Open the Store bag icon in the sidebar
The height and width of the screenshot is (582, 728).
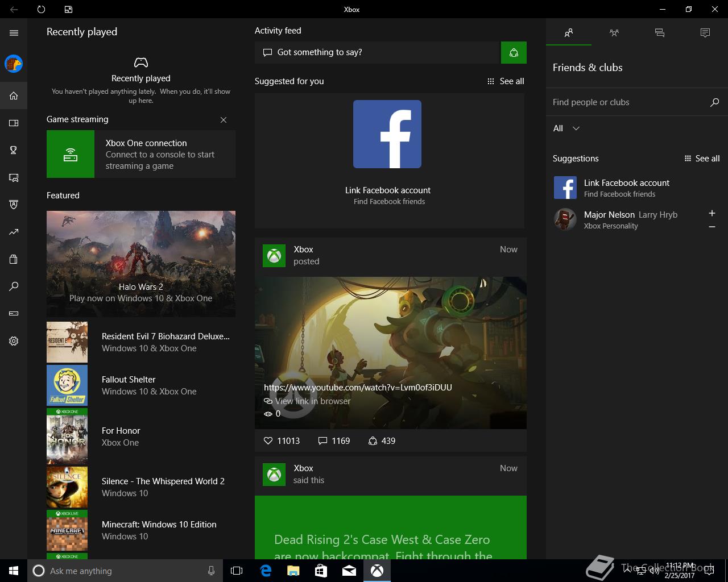coord(14,259)
